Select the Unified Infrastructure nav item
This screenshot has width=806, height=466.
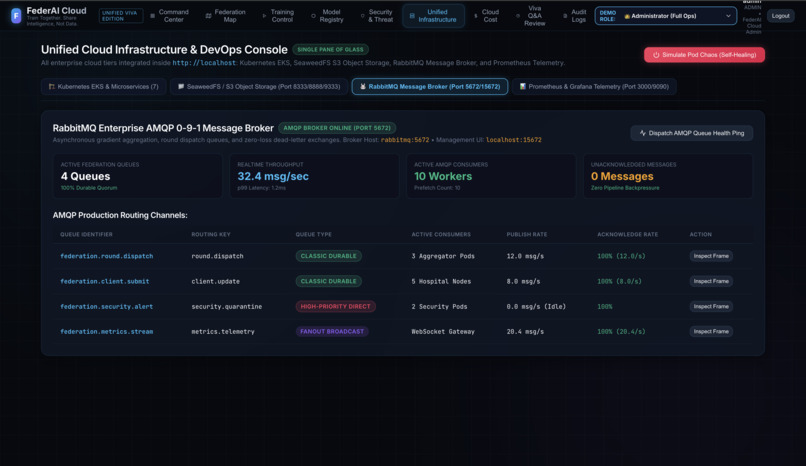coord(433,16)
